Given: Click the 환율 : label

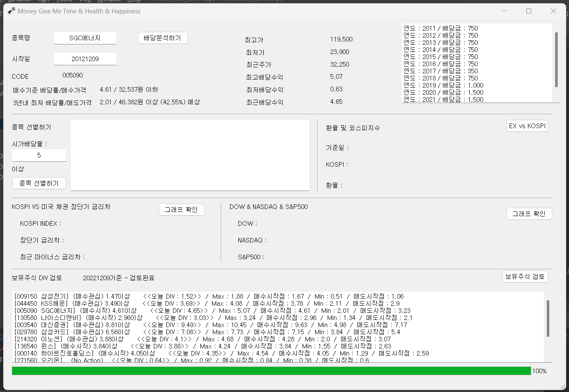Looking at the screenshot, I should pos(334,185).
